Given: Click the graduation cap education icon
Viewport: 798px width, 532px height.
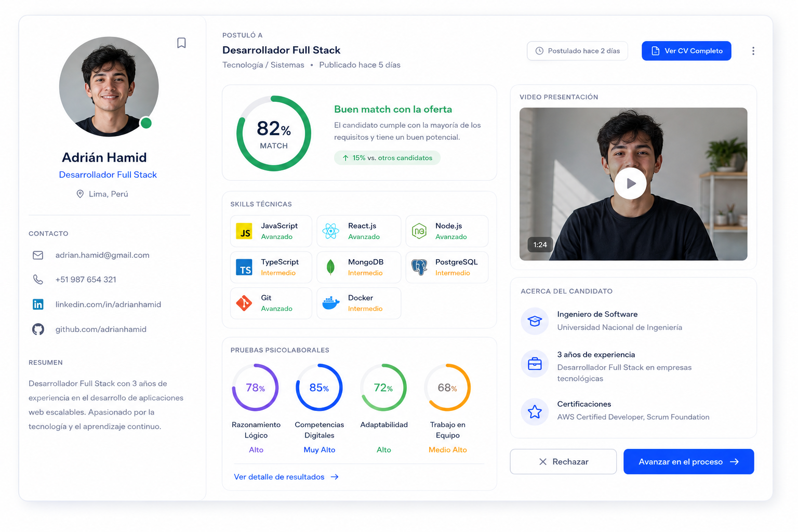Looking at the screenshot, I should tap(535, 321).
